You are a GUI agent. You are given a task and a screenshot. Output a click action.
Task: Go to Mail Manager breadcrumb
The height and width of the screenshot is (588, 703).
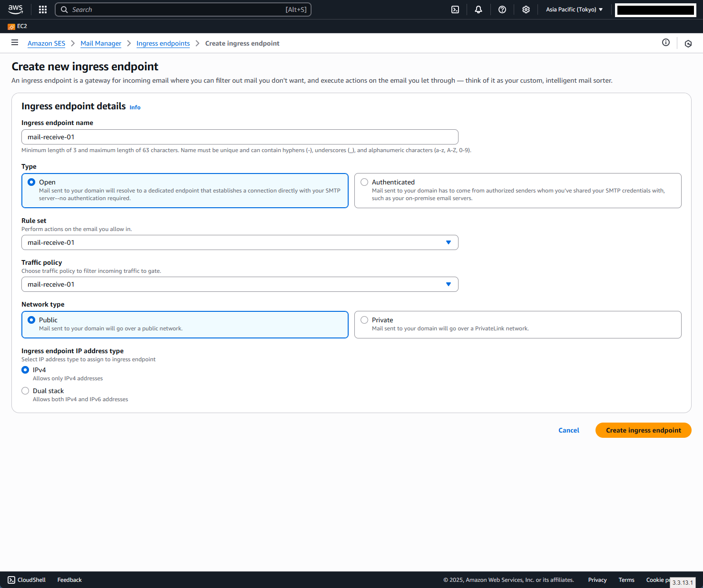[x=101, y=43]
